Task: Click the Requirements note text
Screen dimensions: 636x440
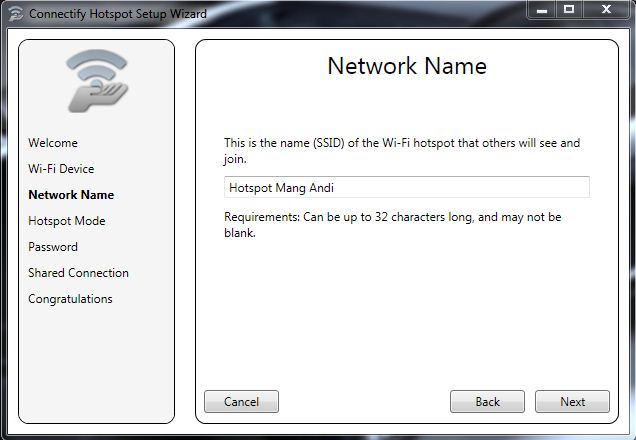Action: [393, 225]
